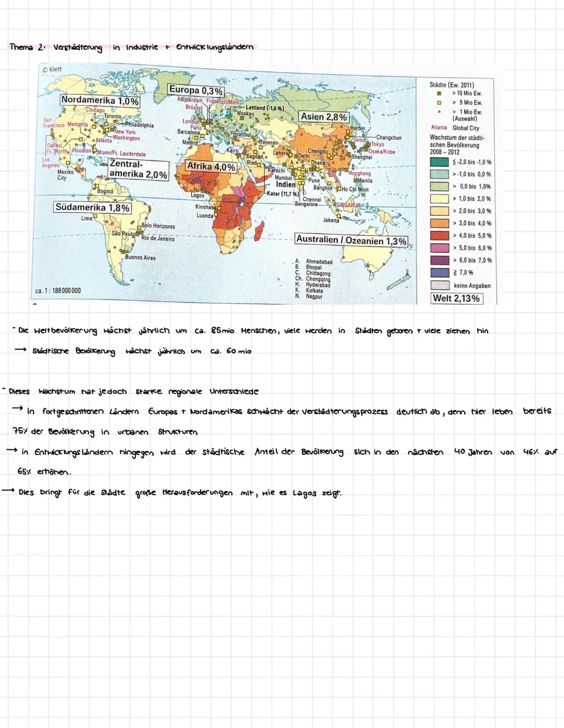Screen dimensions: 564x728
Task: Click the 'Changchun' city label
Action: coord(389,138)
